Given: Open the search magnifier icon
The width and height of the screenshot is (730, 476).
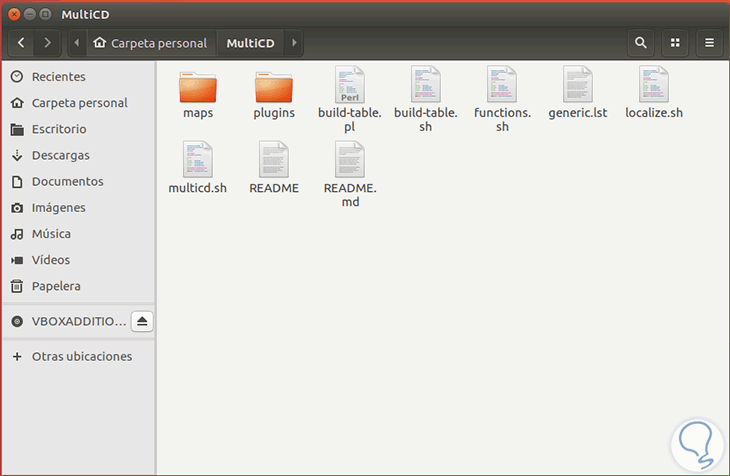Looking at the screenshot, I should (x=641, y=43).
